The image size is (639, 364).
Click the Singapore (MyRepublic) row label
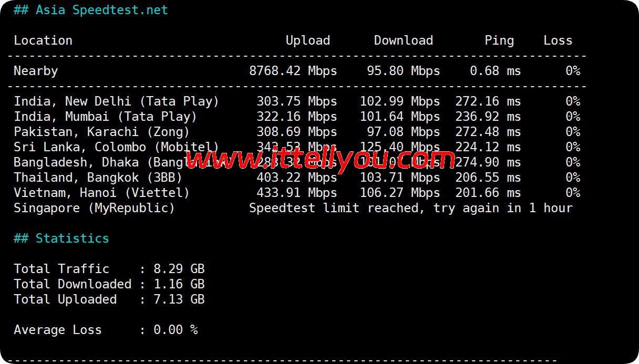[x=94, y=208]
